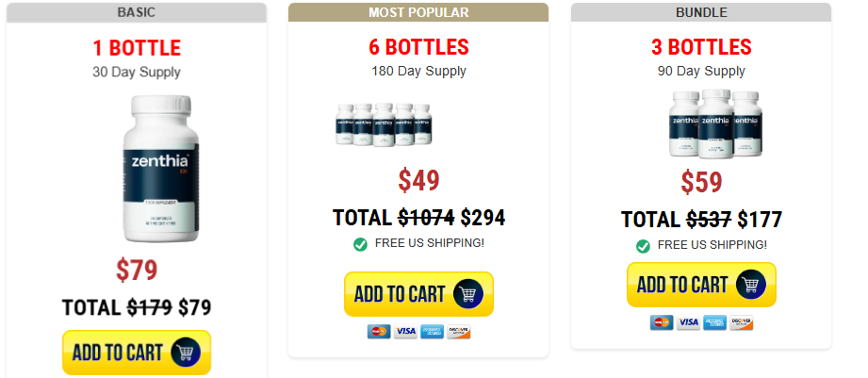Click the three-bottle bundle image
The width and height of the screenshot is (868, 378).
(x=701, y=122)
